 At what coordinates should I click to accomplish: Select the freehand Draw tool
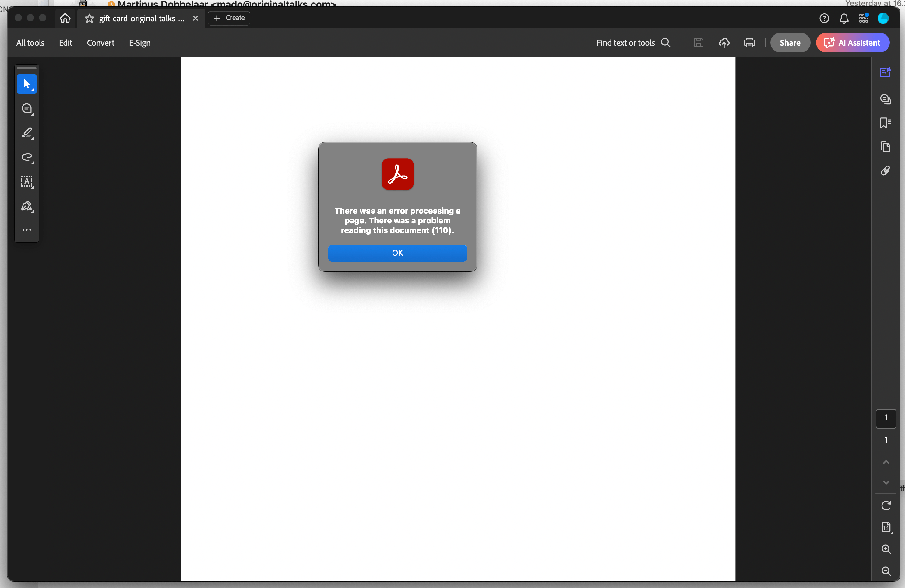click(26, 158)
